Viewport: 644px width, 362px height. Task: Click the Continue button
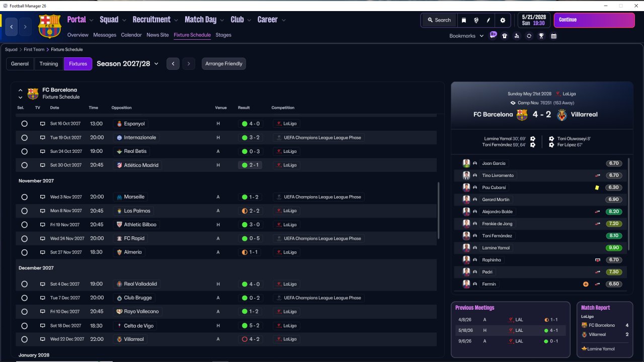click(594, 20)
